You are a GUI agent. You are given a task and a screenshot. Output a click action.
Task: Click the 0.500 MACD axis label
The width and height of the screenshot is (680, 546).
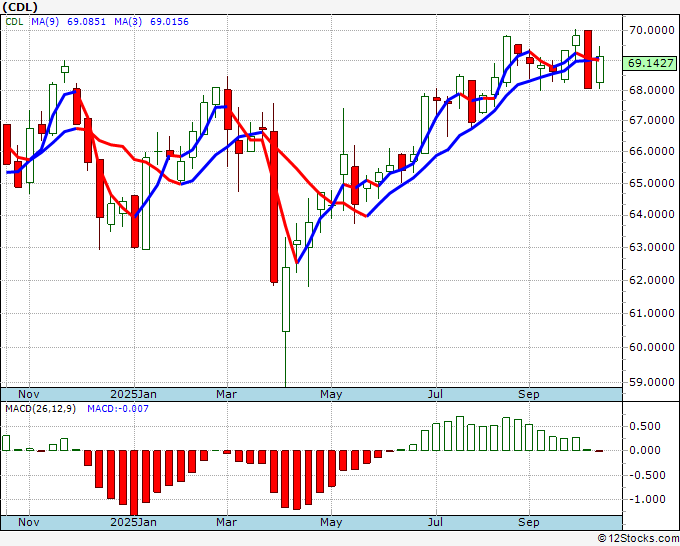point(647,426)
